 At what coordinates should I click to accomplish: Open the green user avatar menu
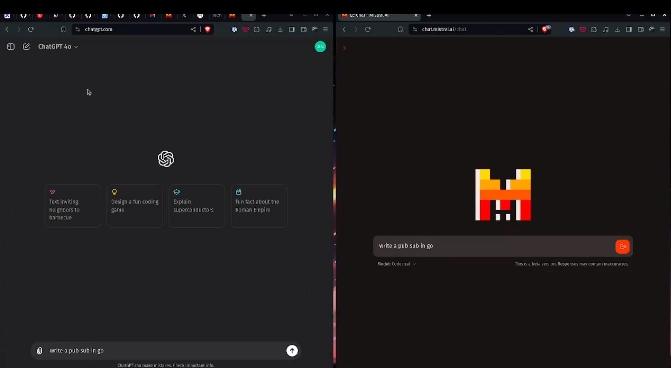pos(320,47)
